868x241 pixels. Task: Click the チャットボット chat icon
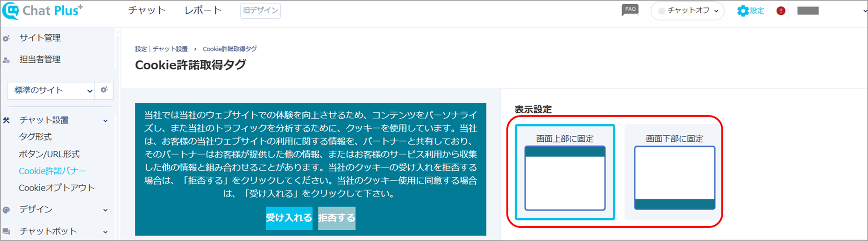pyautogui.click(x=6, y=232)
